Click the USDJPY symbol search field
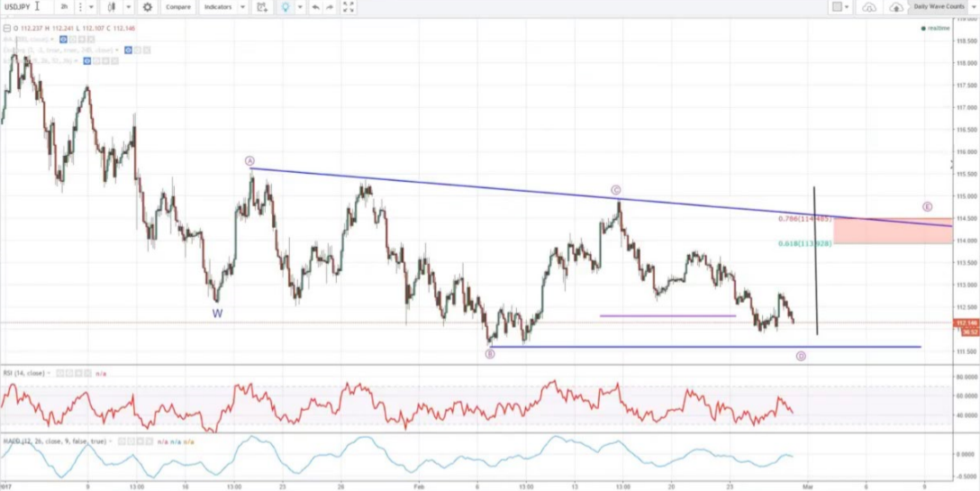Image resolution: width=980 pixels, height=491 pixels. tap(23, 7)
